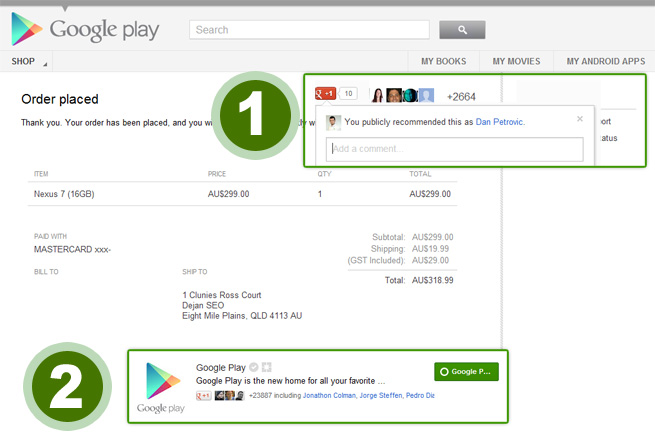Close the recommendation popup

(x=580, y=119)
